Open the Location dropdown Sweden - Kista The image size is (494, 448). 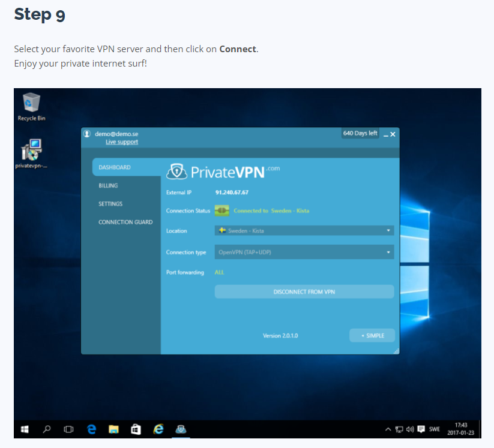tap(304, 230)
